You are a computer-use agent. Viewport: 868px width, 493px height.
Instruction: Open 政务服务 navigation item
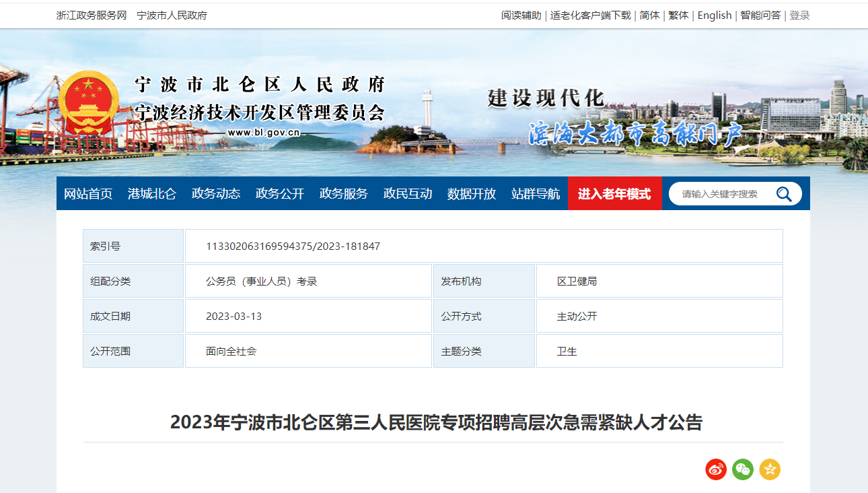coord(344,194)
